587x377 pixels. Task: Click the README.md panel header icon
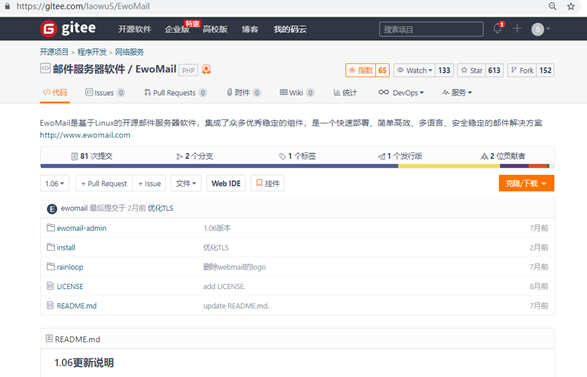[x=49, y=338]
